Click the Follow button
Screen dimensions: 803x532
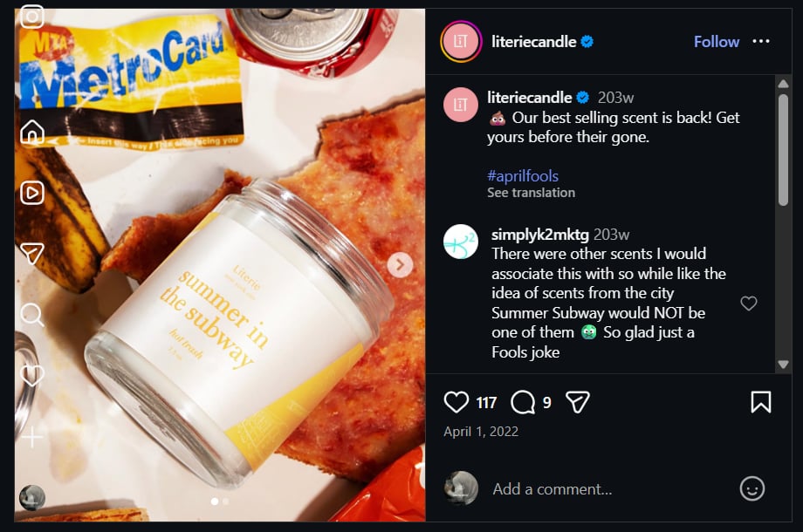pos(717,41)
